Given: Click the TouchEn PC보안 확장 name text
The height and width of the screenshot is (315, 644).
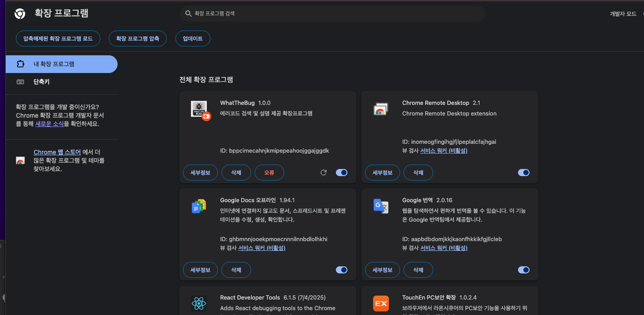Looking at the screenshot, I should coord(429,298).
